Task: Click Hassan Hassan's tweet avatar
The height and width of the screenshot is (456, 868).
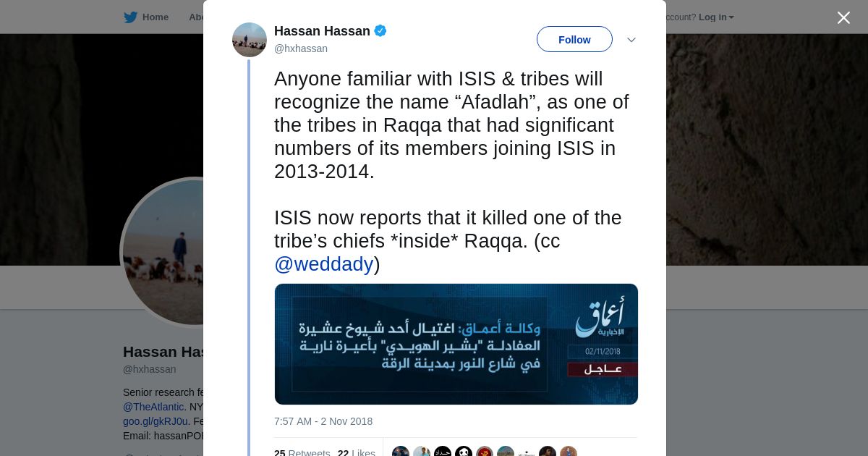Action: click(x=250, y=40)
